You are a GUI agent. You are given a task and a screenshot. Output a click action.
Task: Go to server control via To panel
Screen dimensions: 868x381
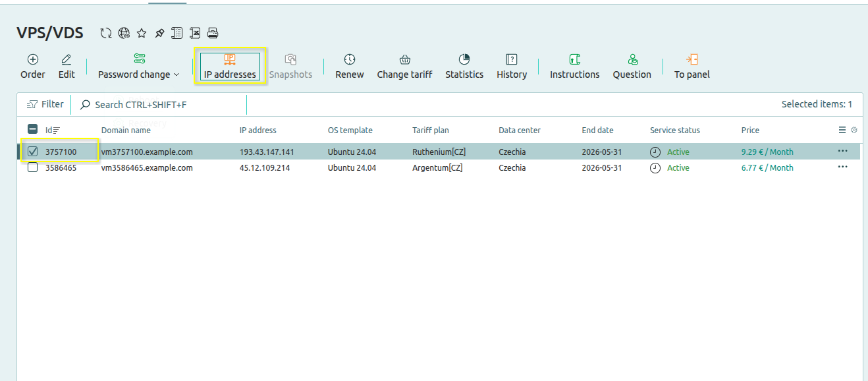pos(692,67)
